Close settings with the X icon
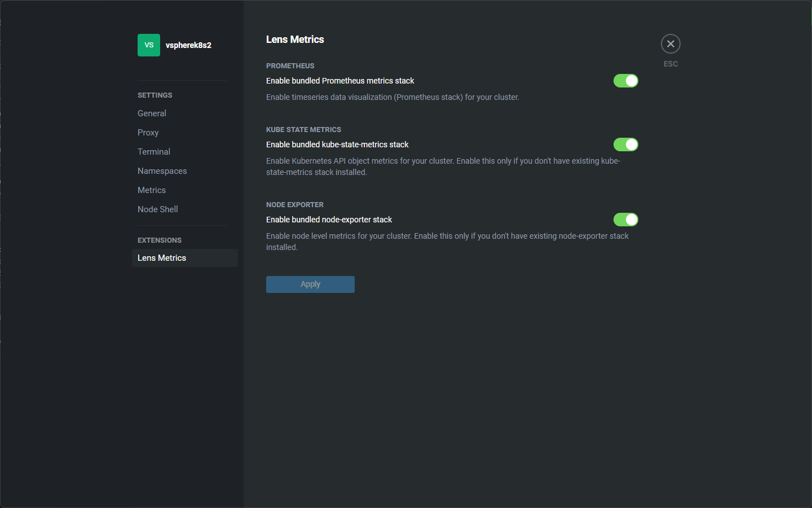Image resolution: width=812 pixels, height=508 pixels. [670, 44]
